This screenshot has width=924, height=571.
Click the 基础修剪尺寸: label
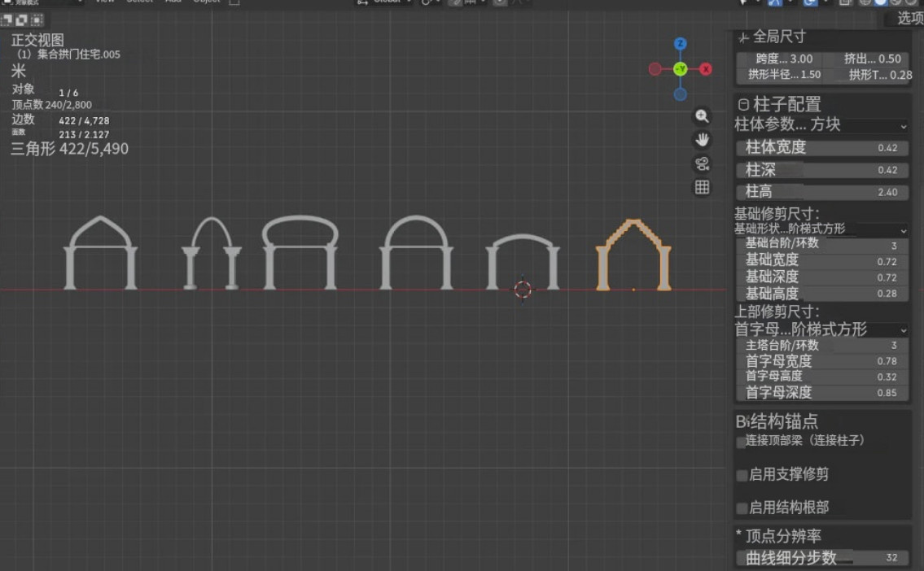point(776,214)
